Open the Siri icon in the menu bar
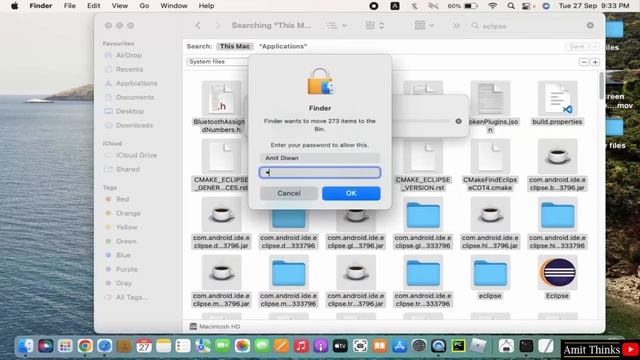Screen dimensions: 640x360 coord(546,6)
